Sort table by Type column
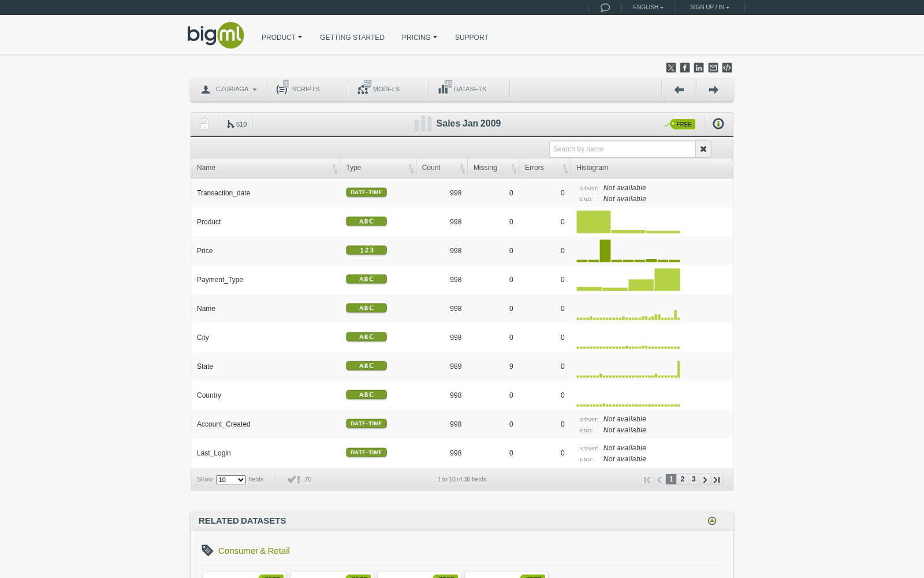The height and width of the screenshot is (578, 924). [378, 168]
